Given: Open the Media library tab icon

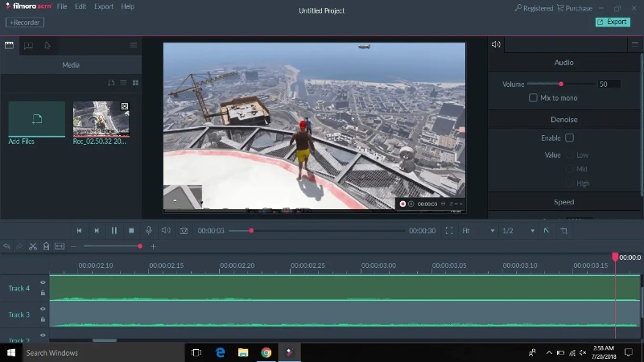Looking at the screenshot, I should click(9, 45).
